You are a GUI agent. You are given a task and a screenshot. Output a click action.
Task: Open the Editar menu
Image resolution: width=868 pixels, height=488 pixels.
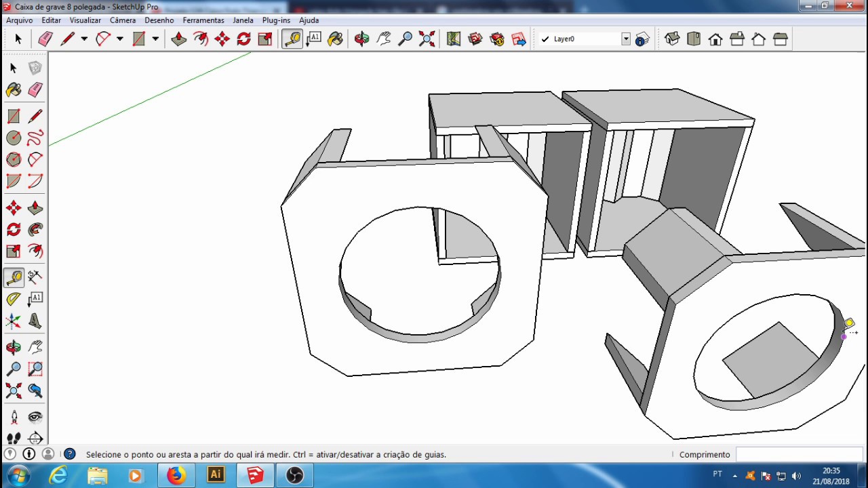click(52, 20)
